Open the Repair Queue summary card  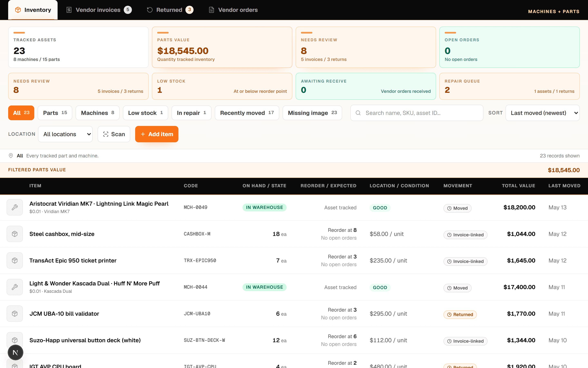coord(510,86)
